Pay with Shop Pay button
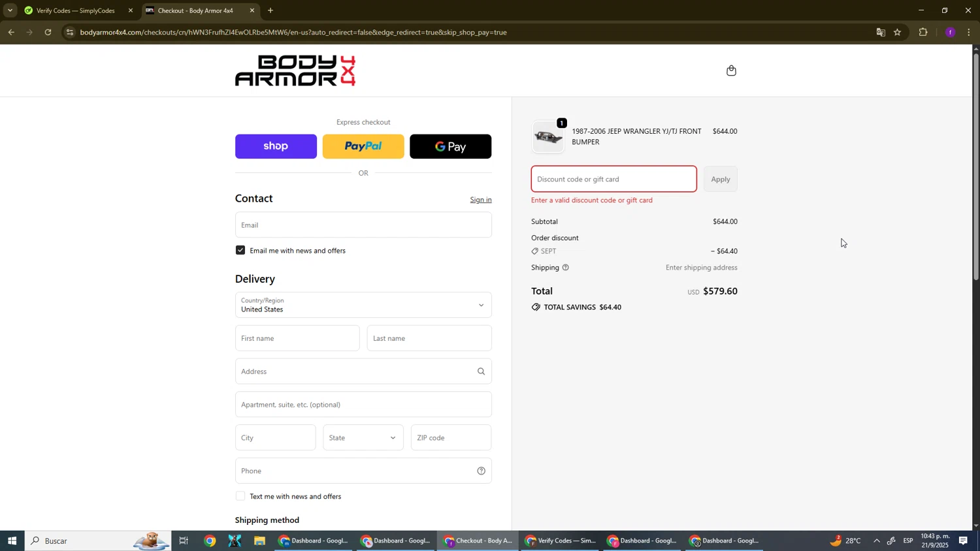 pos(276,146)
